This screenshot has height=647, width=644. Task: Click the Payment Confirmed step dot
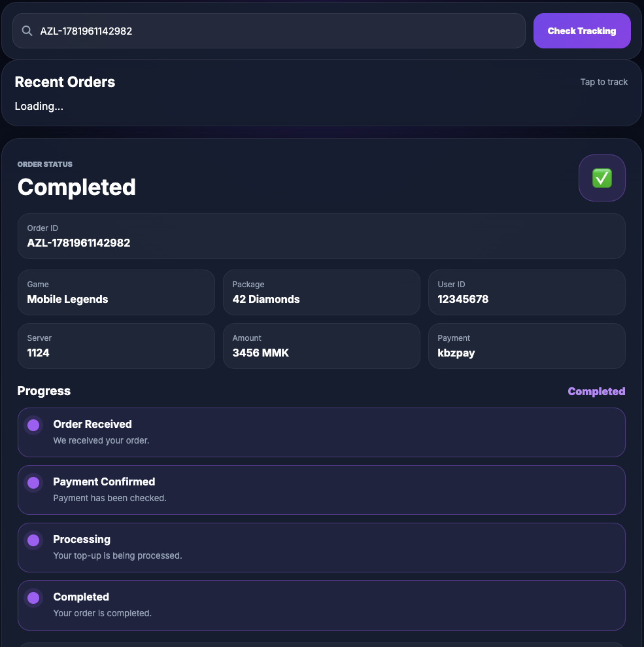(x=33, y=483)
